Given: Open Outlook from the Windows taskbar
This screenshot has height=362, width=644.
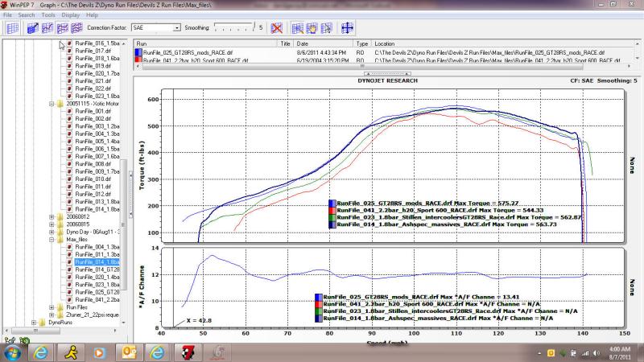Looking at the screenshot, I should (129, 352).
